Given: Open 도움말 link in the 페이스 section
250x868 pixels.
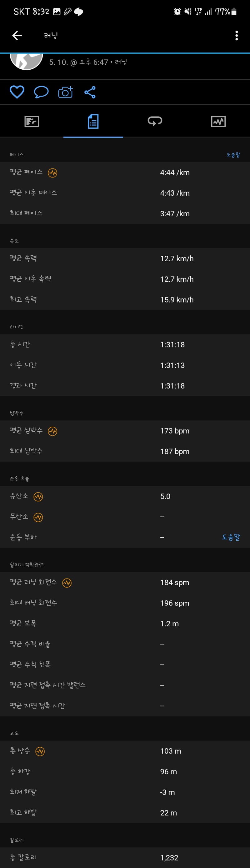Looking at the screenshot, I should [x=233, y=155].
